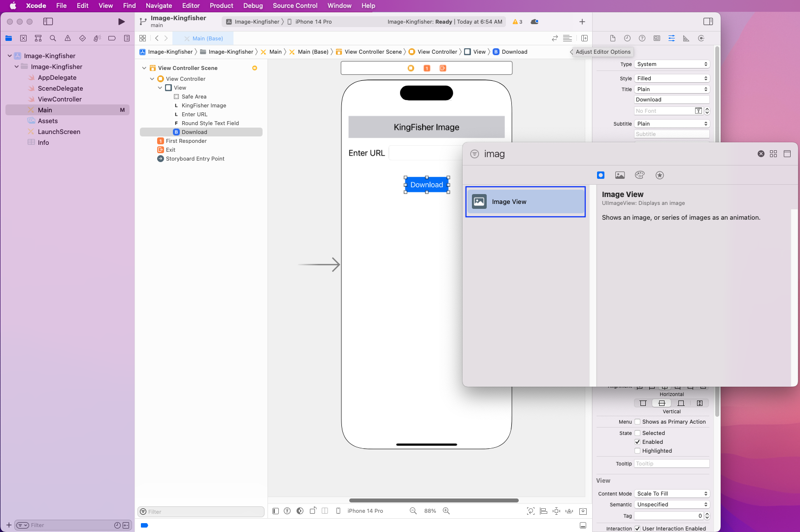Click the button title field showing Download
The width and height of the screenshot is (800, 532).
[672, 100]
